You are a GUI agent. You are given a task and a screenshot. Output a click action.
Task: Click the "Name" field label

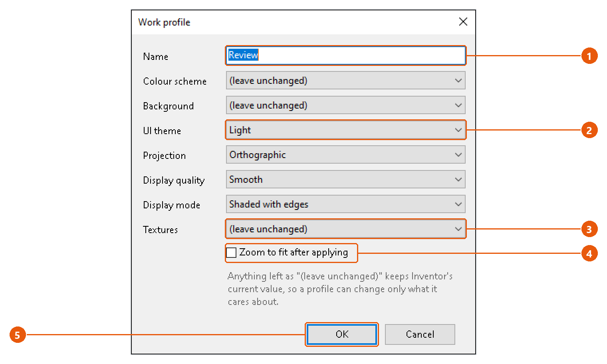[156, 57]
